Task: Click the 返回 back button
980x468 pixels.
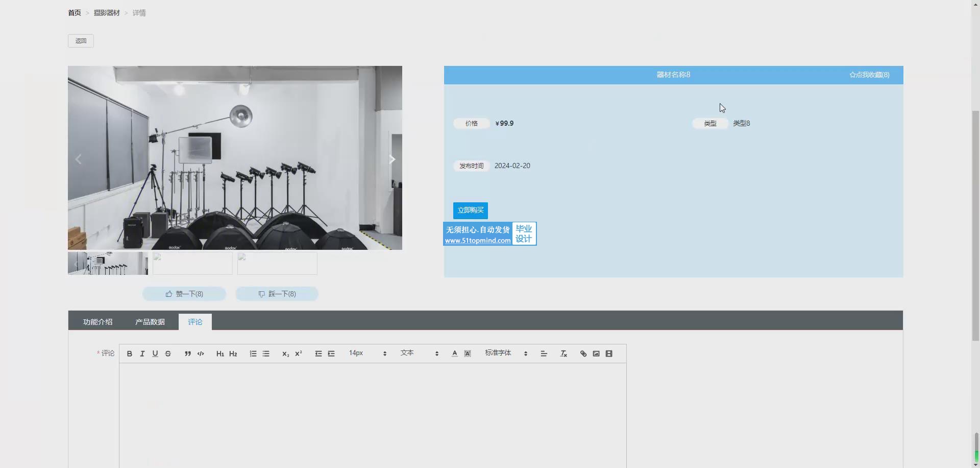Action: 81,41
